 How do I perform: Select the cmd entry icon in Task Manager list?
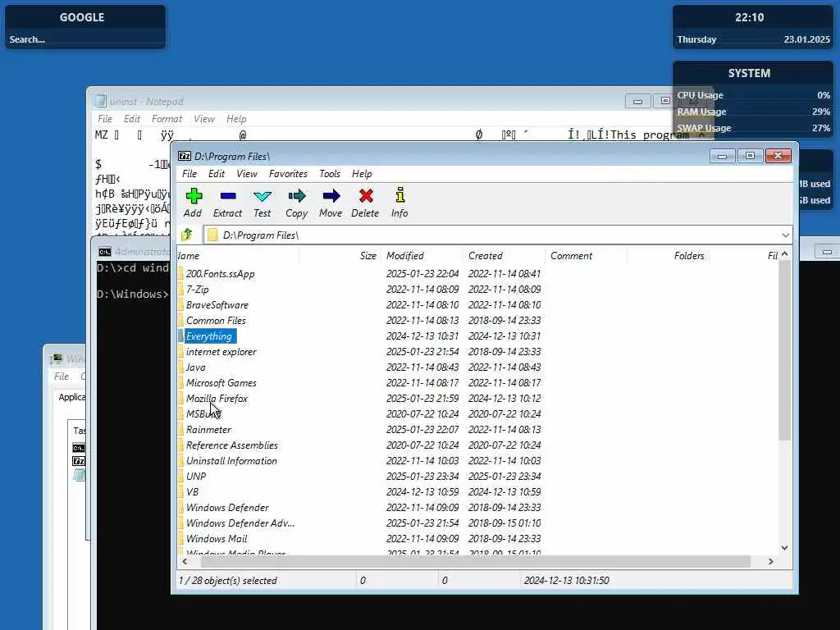pos(78,448)
